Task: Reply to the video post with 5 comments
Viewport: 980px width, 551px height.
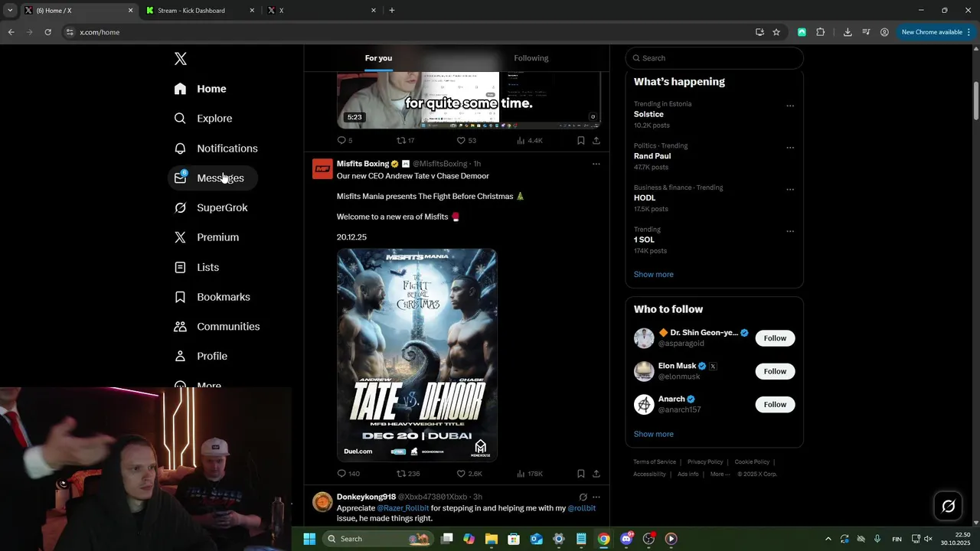Action: tap(345, 141)
